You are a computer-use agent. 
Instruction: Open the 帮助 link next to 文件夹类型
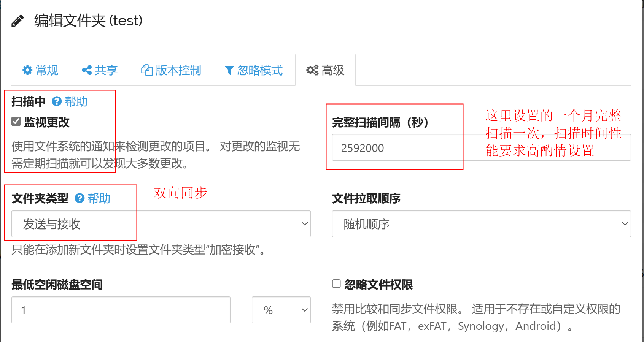[x=99, y=198]
